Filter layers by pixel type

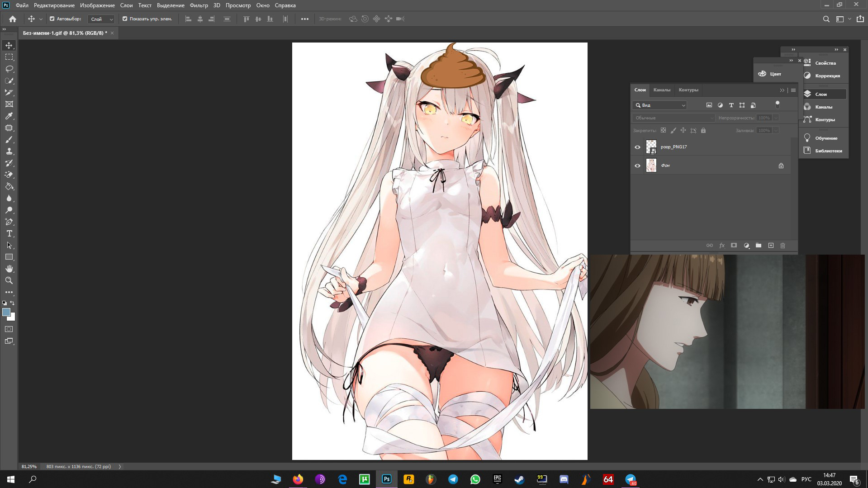(709, 105)
